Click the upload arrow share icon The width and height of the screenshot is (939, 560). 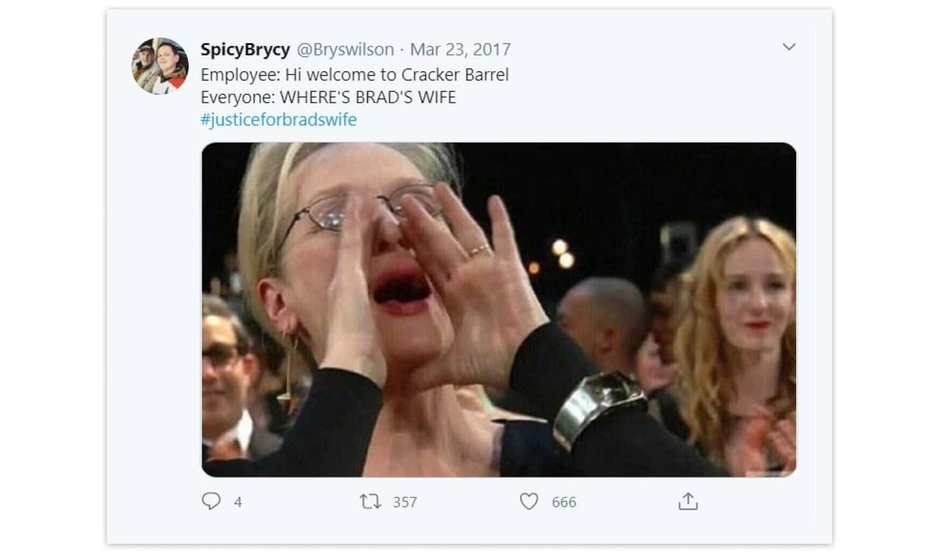point(688,501)
